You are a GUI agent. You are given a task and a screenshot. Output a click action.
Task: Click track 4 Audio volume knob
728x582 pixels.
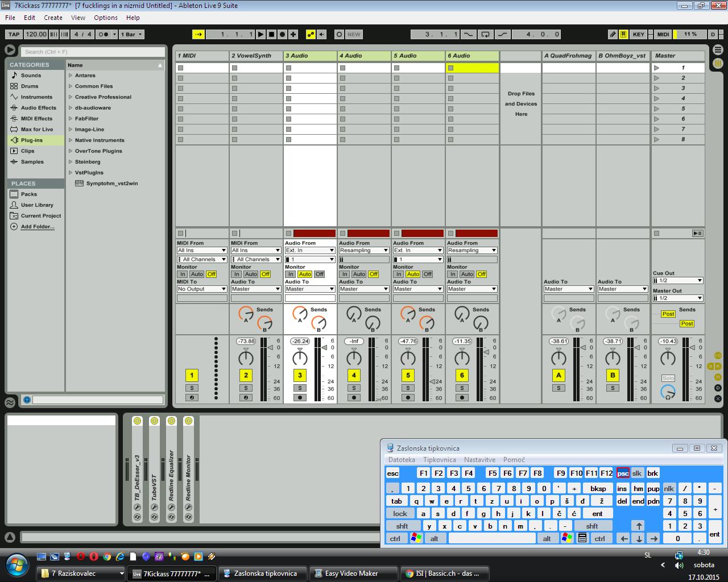coord(354,358)
